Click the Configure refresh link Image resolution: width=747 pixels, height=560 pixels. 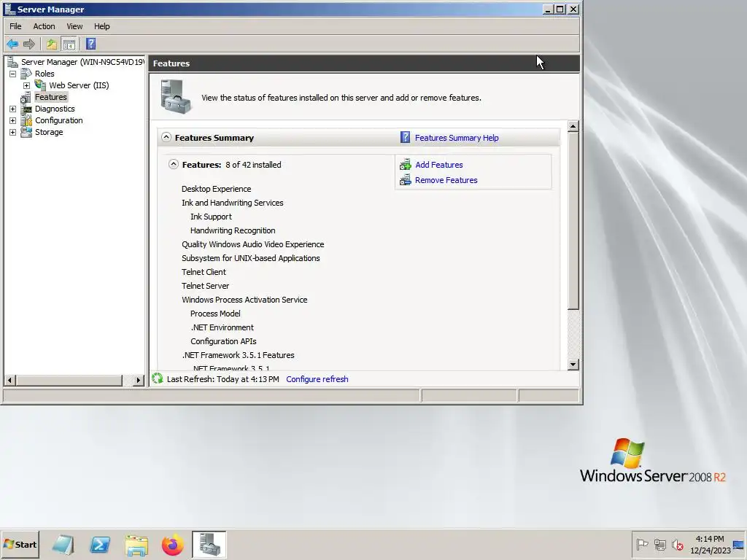point(317,379)
